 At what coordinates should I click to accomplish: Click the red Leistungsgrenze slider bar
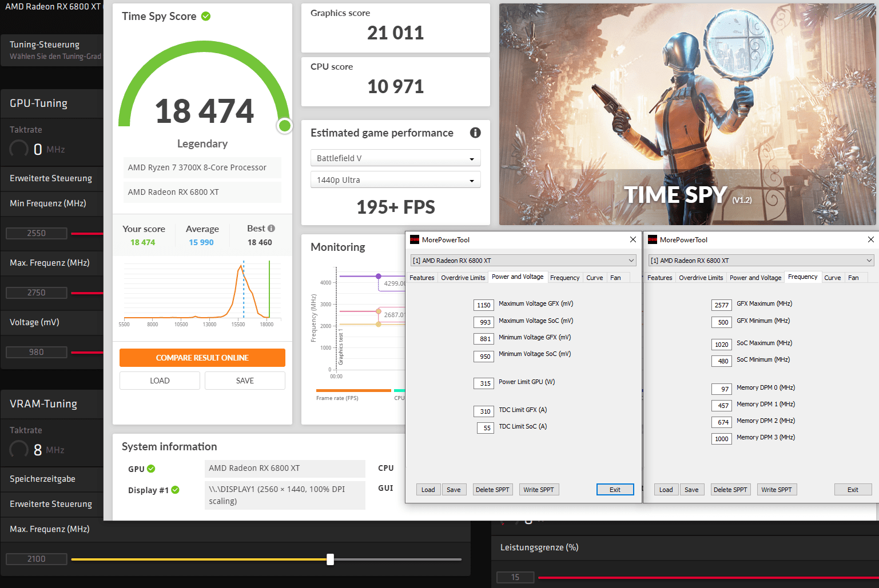pyautogui.click(x=708, y=578)
